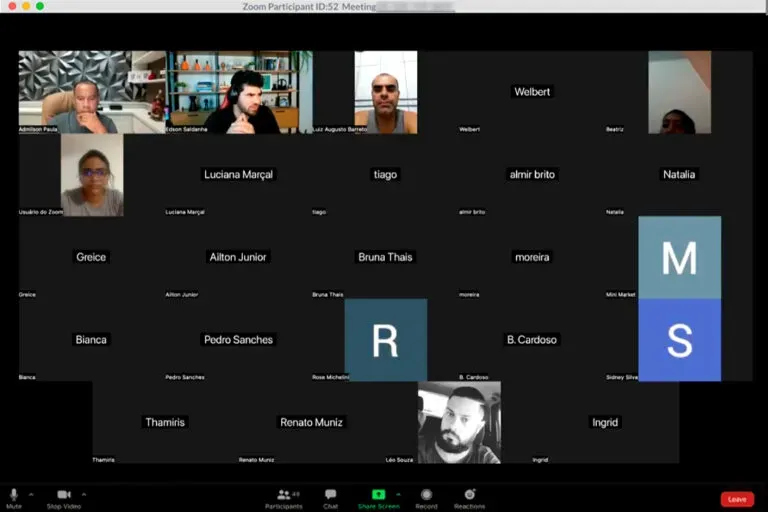Expand video options caret next to Stop Video
Screen dimensions: 768x512
click(84, 494)
